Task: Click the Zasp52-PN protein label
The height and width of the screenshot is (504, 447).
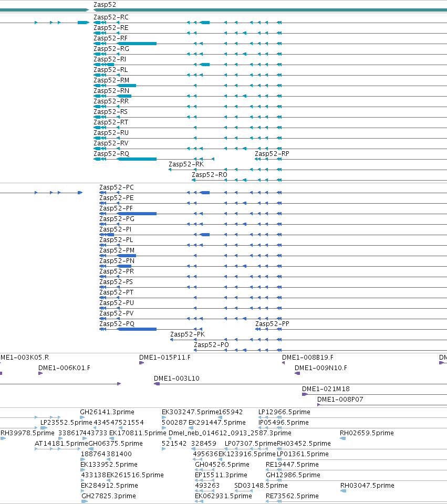Action: point(117,261)
